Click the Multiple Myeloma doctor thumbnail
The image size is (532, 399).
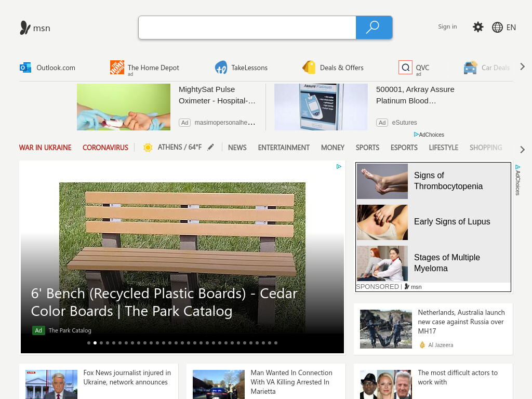[382, 263]
